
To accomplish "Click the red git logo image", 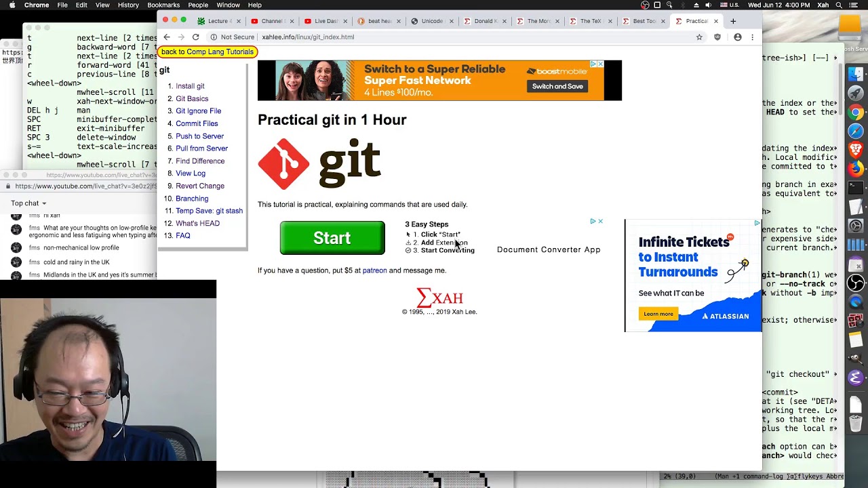I will coord(283,164).
